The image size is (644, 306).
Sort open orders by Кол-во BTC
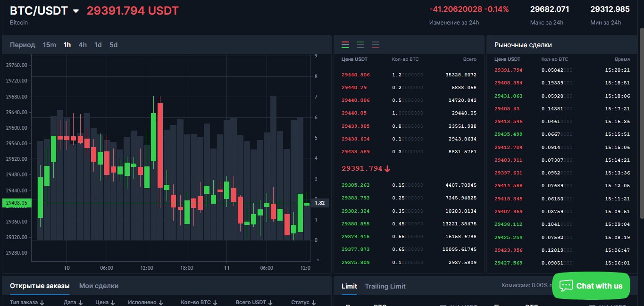(199, 302)
